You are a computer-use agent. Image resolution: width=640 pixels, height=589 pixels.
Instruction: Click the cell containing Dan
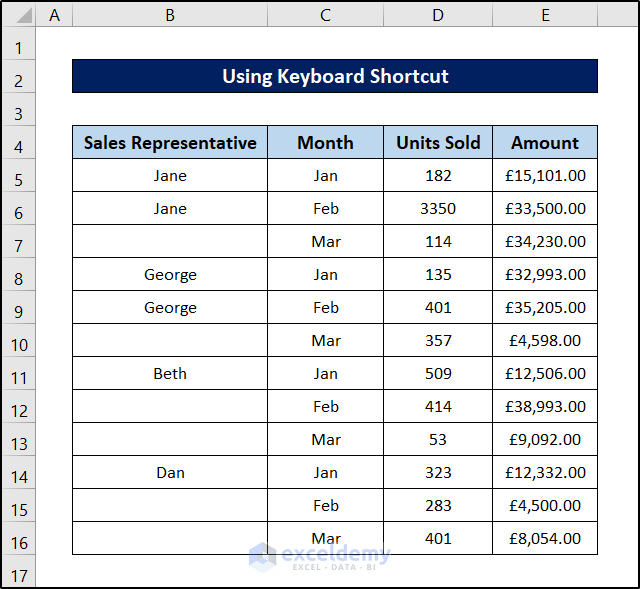tap(170, 473)
